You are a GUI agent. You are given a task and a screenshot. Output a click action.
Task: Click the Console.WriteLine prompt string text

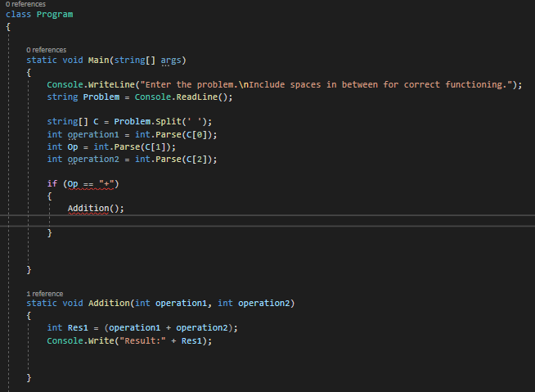tap(326, 84)
